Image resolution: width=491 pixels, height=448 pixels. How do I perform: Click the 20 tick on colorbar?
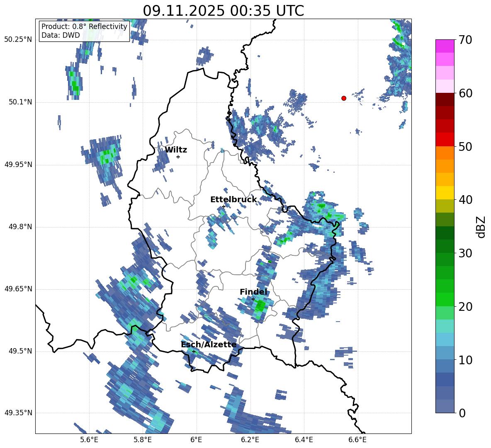(x=465, y=307)
